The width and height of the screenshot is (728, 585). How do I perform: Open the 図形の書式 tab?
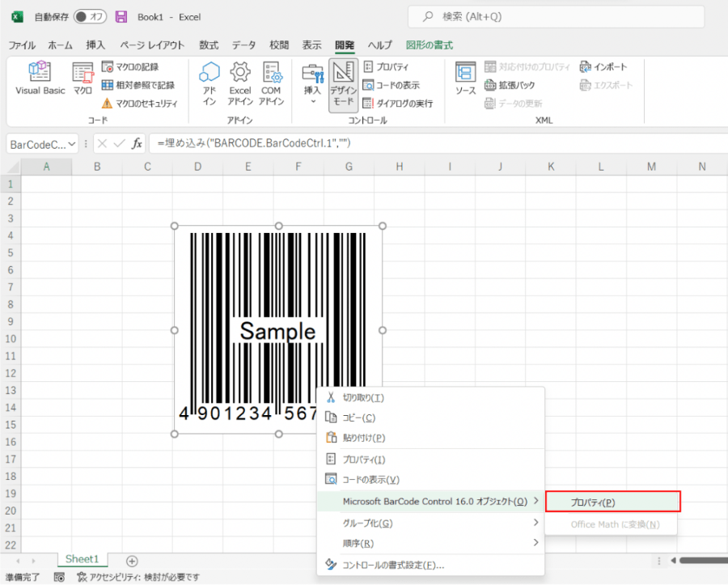click(x=430, y=45)
